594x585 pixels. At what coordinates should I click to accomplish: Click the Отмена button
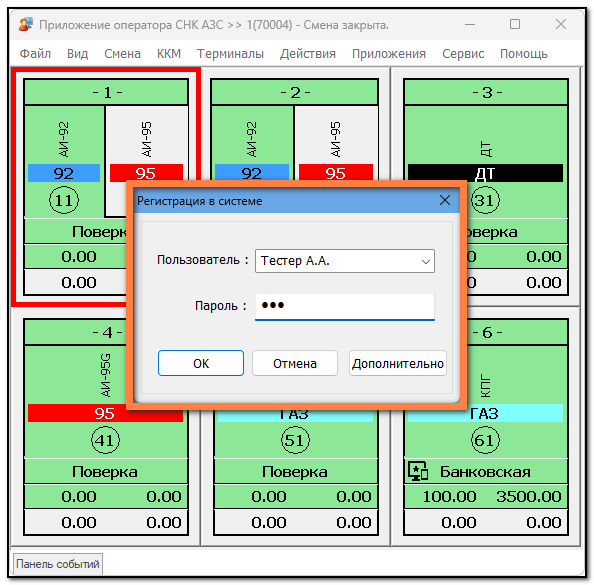click(295, 363)
